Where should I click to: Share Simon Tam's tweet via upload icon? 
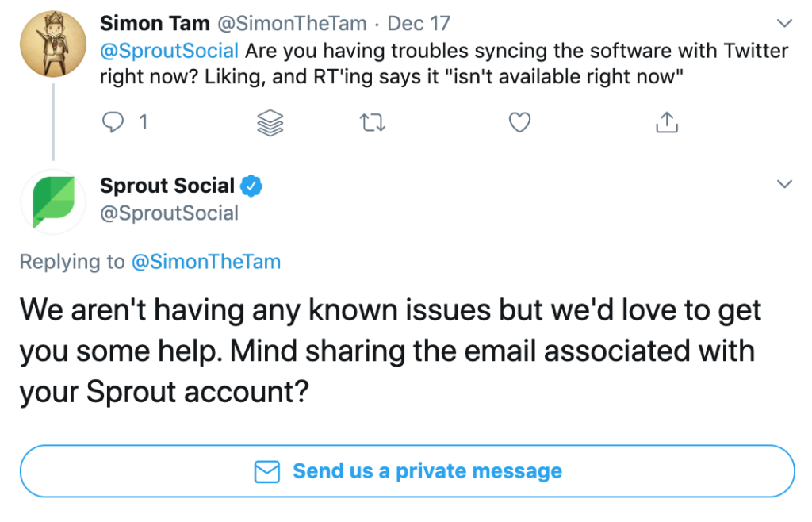(667, 122)
